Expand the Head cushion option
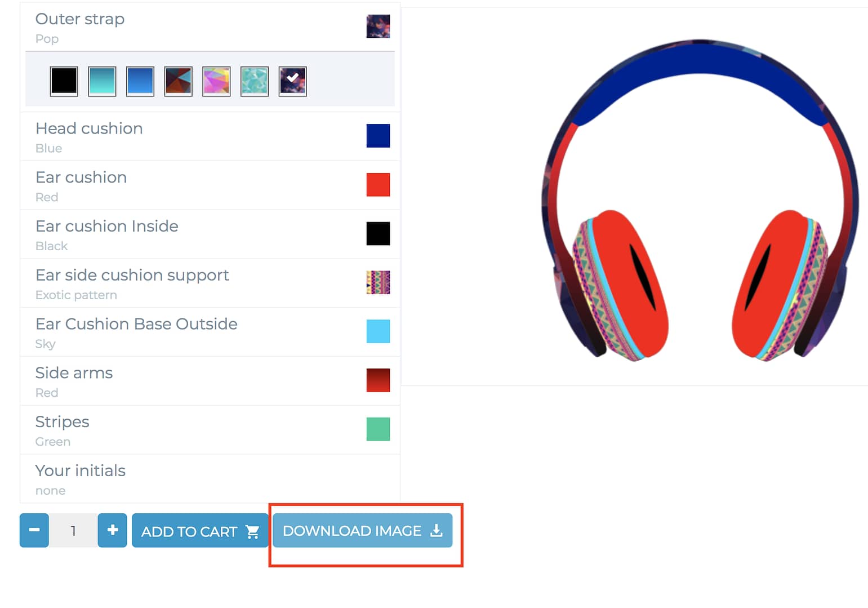The image size is (868, 608). click(x=210, y=137)
